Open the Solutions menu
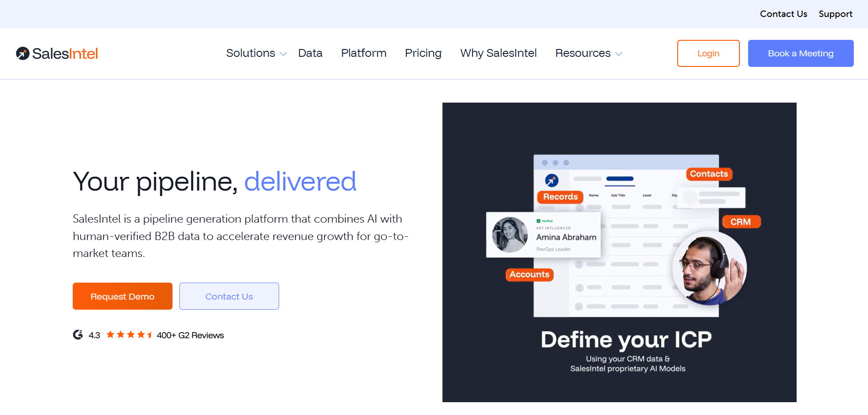The image size is (868, 415). click(x=251, y=53)
